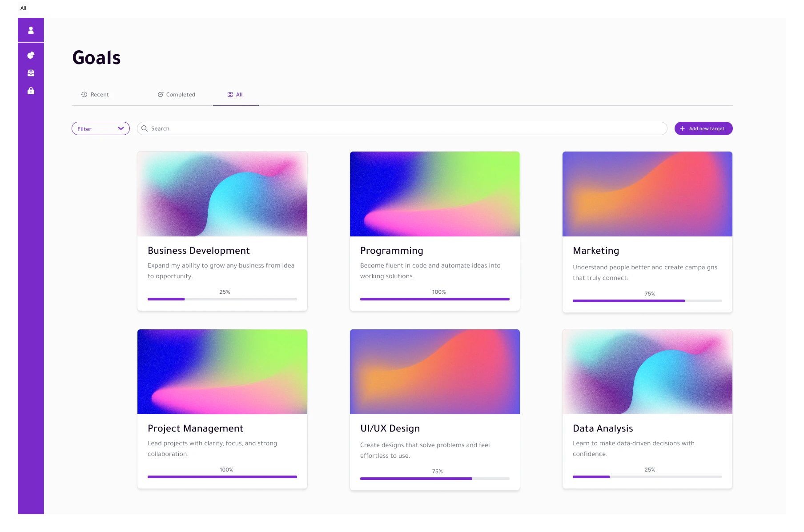Screen dimensions: 804x532
Task: Click the checkmark icon beside Completed
Action: tap(161, 95)
